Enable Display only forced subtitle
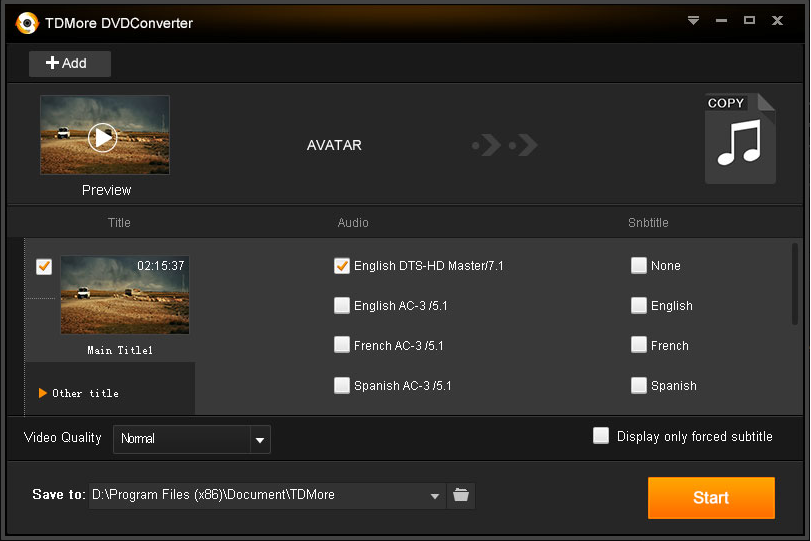 pyautogui.click(x=601, y=436)
